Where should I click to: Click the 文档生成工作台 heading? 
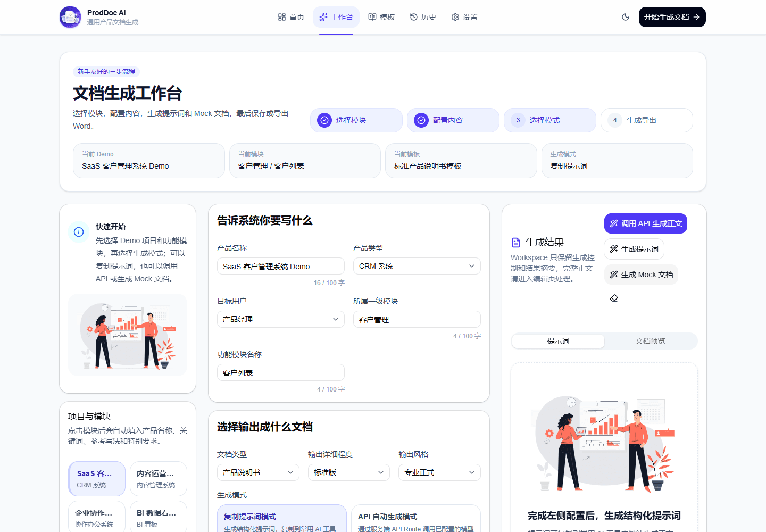click(128, 93)
